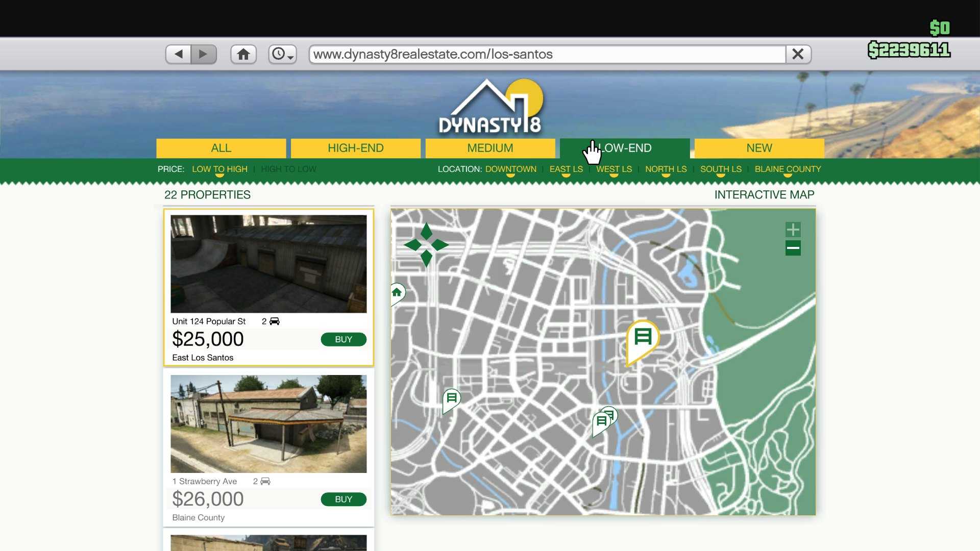This screenshot has width=980, height=551.
Task: Filter location by BLAINE COUNTY
Action: click(x=788, y=169)
